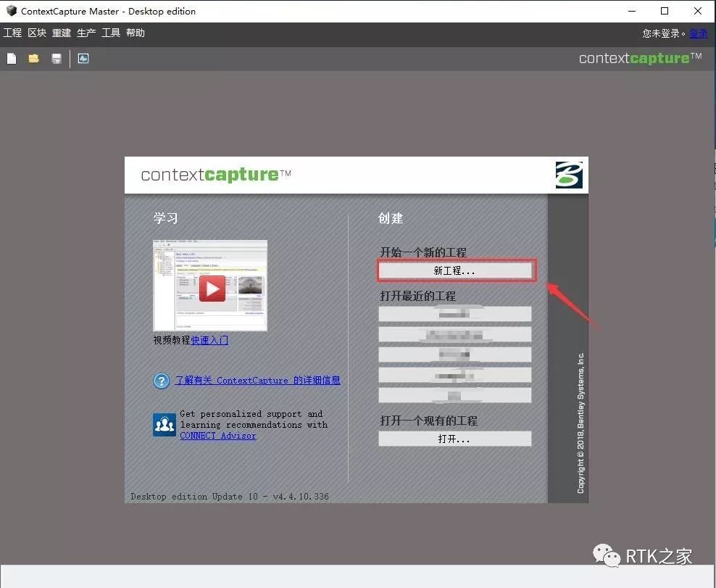Open the fifth recent project entry

pyautogui.click(x=455, y=395)
